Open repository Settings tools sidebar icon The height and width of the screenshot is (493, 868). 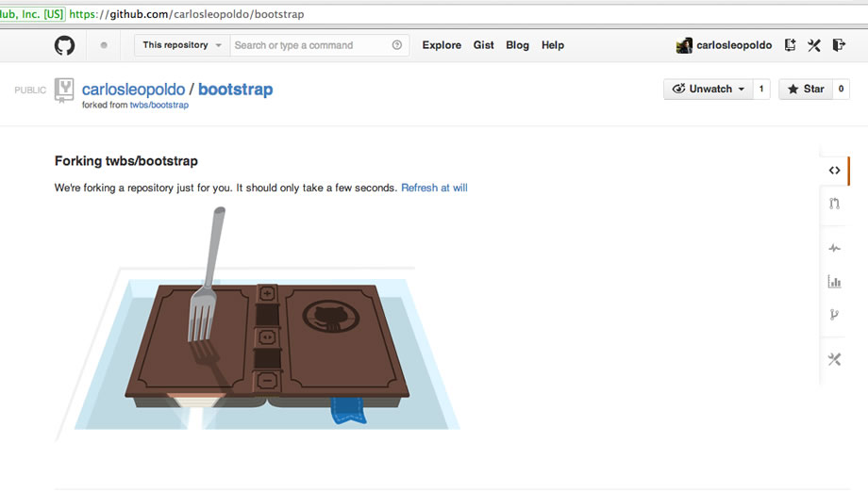point(834,360)
